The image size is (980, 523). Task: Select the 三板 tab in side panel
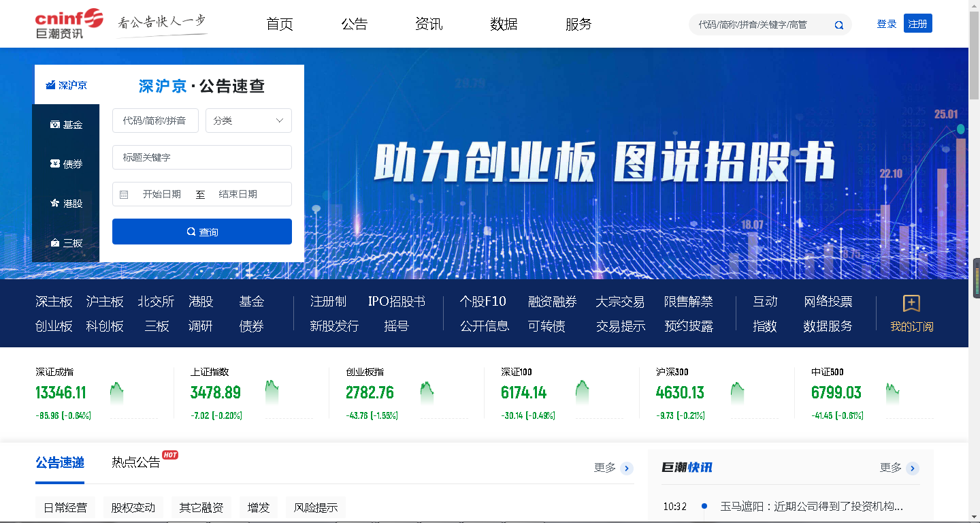(67, 243)
